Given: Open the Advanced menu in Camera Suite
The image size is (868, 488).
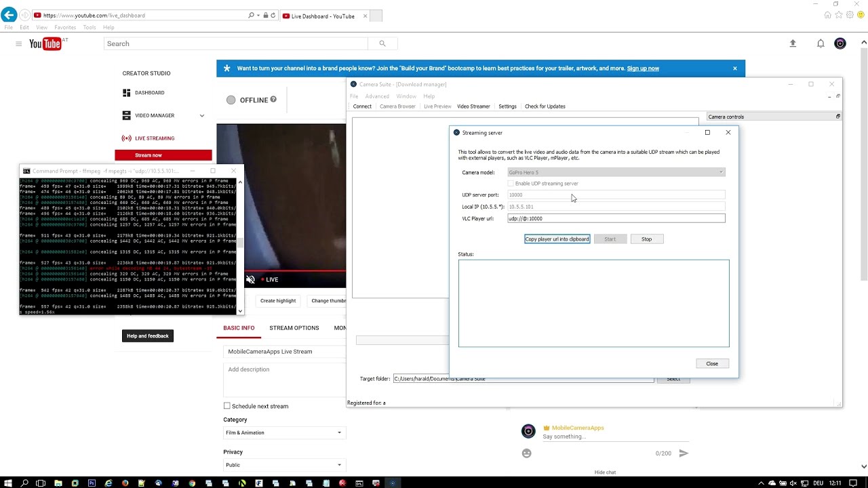Looking at the screenshot, I should click(377, 96).
